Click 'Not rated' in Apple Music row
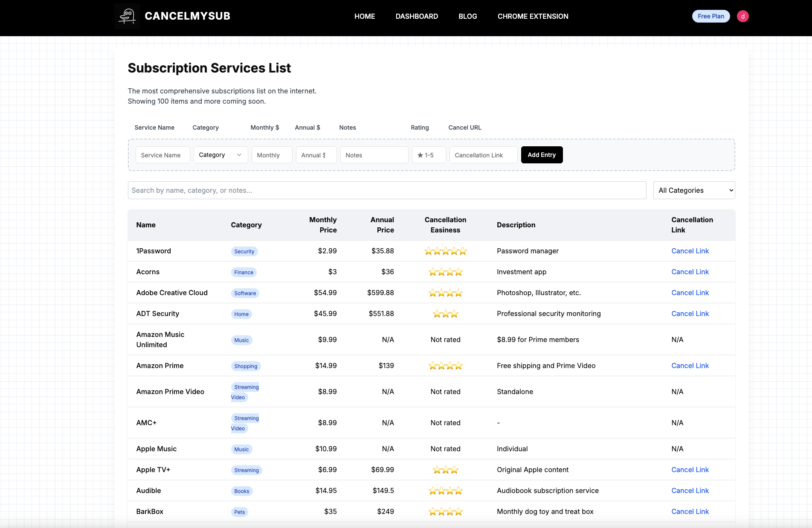The height and width of the screenshot is (528, 812). [x=445, y=449]
